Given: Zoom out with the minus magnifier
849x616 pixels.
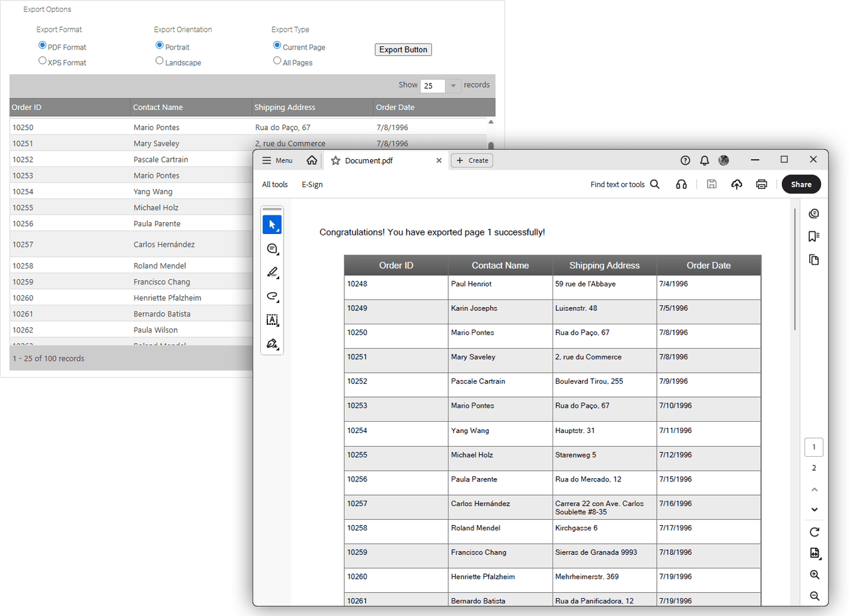Looking at the screenshot, I should (x=815, y=596).
